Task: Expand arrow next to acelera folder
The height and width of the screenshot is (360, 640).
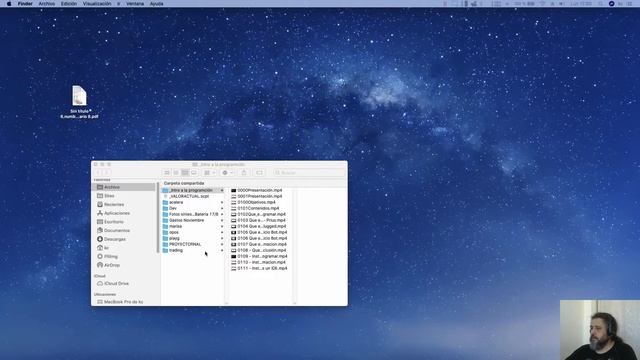Action: [222, 202]
